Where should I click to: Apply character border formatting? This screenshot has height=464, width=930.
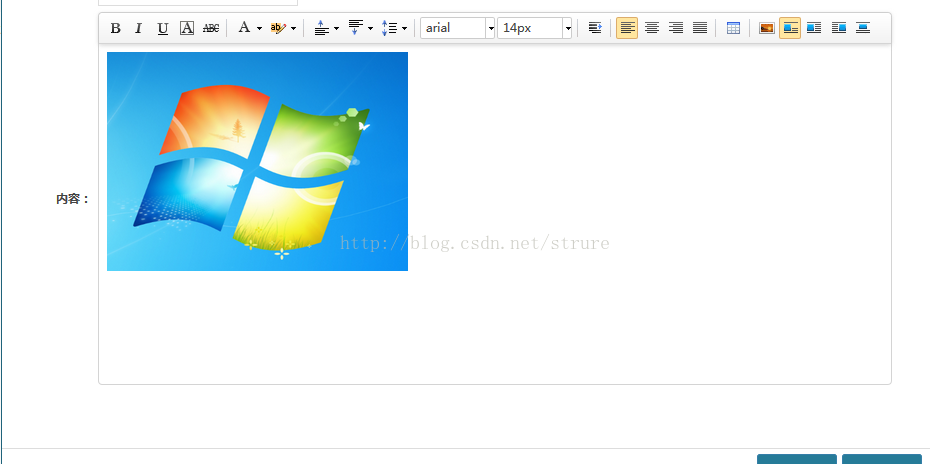[x=187, y=28]
